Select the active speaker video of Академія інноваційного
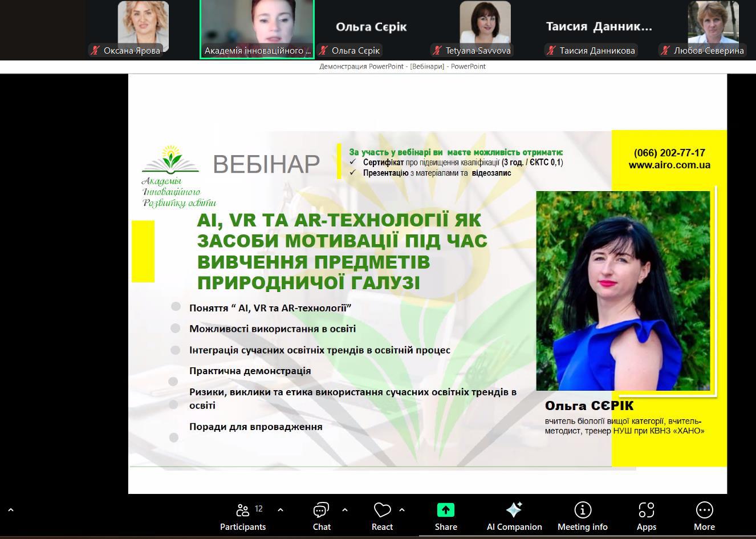This screenshot has width=756, height=539. click(257, 29)
